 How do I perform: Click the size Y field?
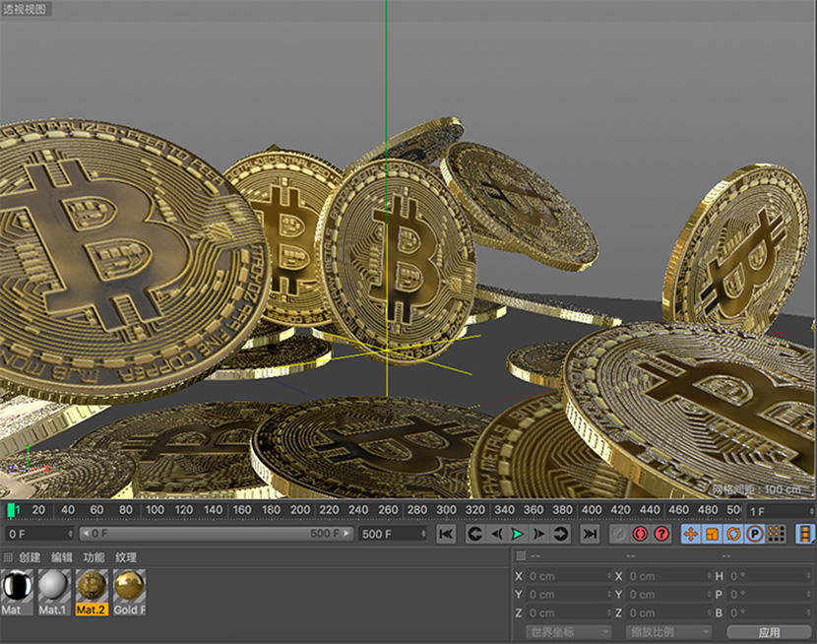coord(668,595)
